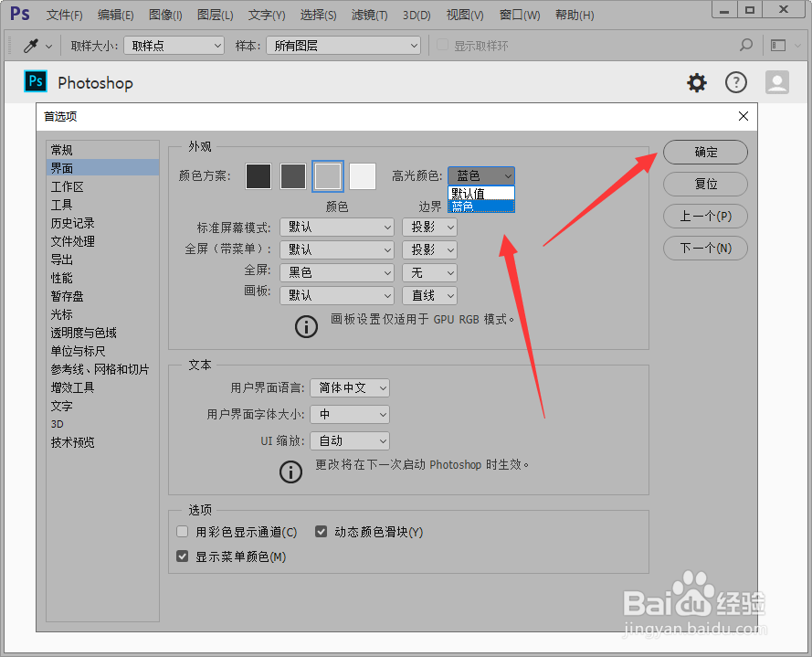812x657 pixels.
Task: Choose the medium gray color scheme swatch
Action: (x=328, y=176)
